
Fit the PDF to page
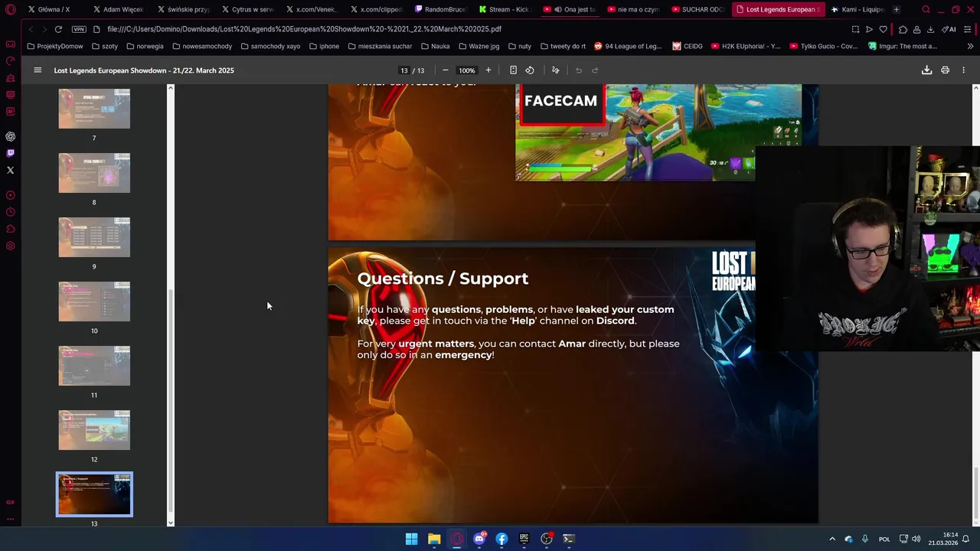coord(513,70)
